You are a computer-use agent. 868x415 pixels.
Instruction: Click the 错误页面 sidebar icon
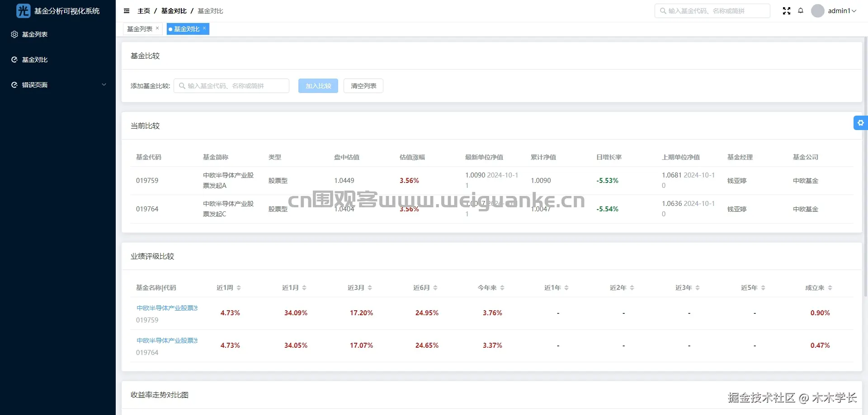14,85
